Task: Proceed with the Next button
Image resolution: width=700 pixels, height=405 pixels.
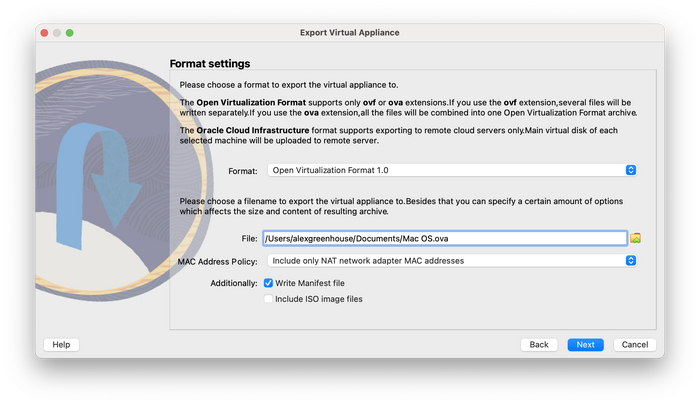Action: (x=585, y=345)
